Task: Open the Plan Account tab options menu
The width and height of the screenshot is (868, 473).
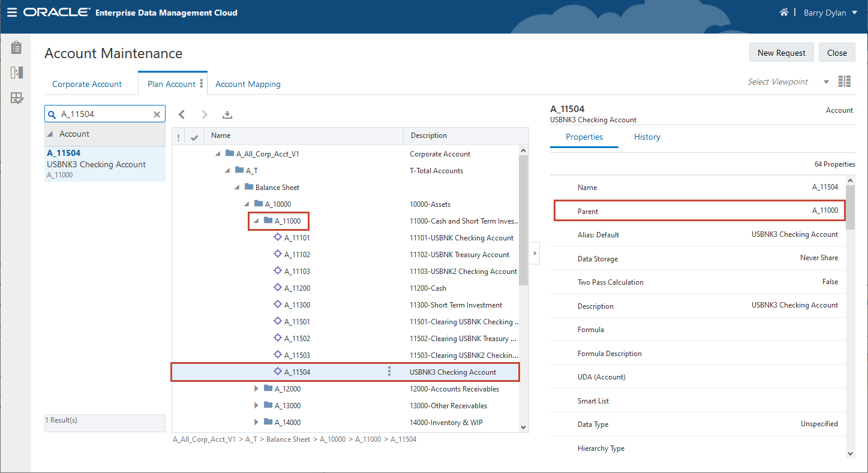Action: [x=202, y=84]
